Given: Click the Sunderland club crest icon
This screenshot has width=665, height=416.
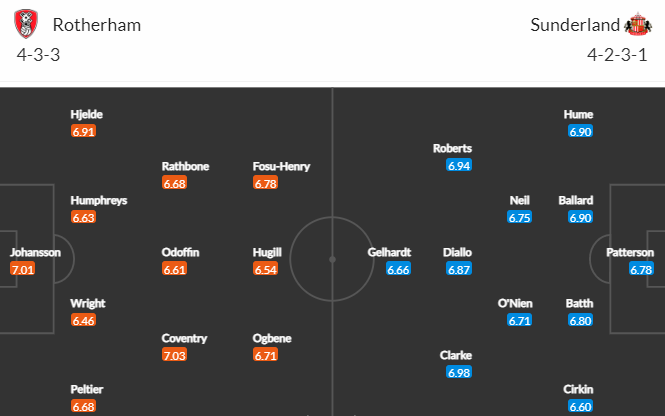Looking at the screenshot, I should [638, 25].
